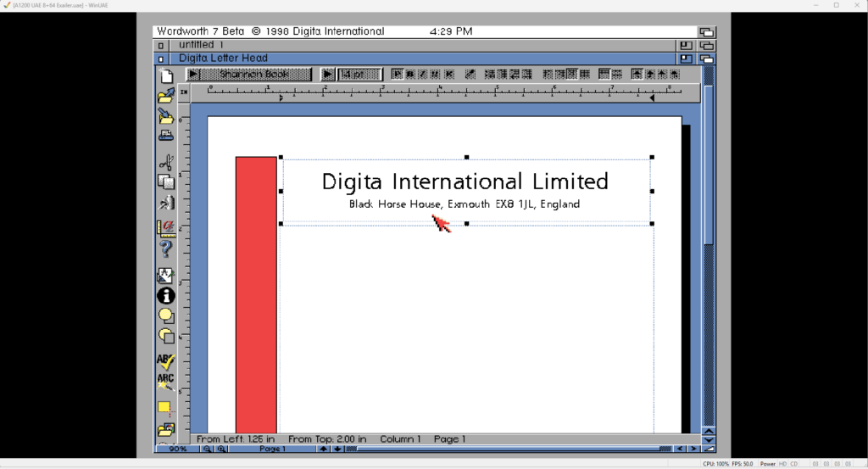868x469 pixels.
Task: Click the 'From Top: 2.00 in' status entry
Action: click(x=327, y=439)
